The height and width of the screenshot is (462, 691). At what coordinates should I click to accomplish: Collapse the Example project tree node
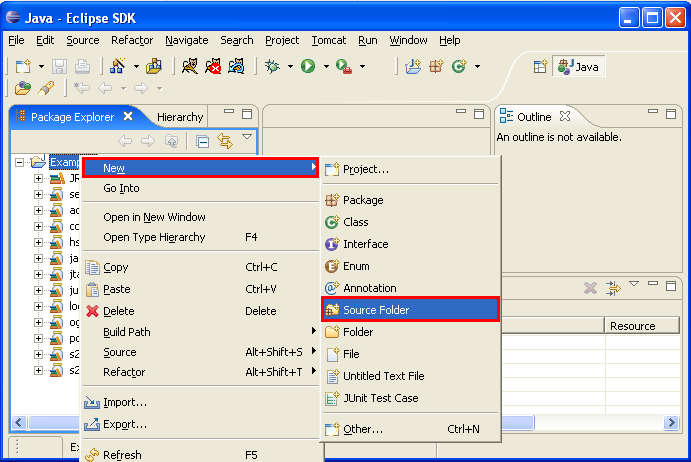click(20, 162)
